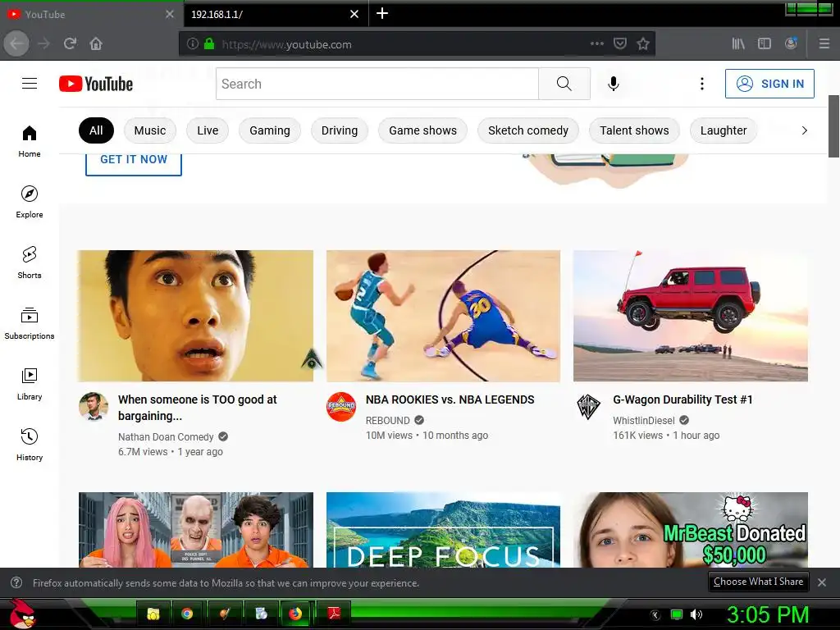The width and height of the screenshot is (840, 630).
Task: Open History in YouTube sidebar
Action: [x=30, y=445]
